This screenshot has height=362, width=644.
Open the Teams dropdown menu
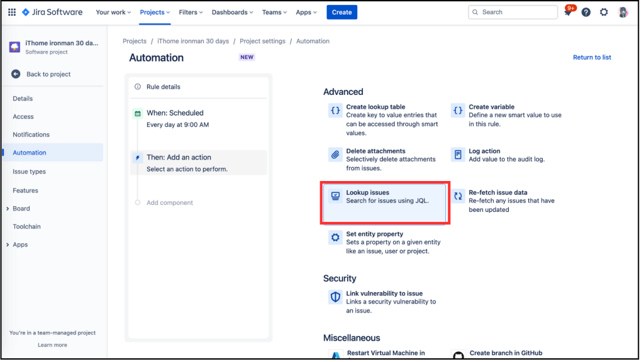tap(275, 13)
